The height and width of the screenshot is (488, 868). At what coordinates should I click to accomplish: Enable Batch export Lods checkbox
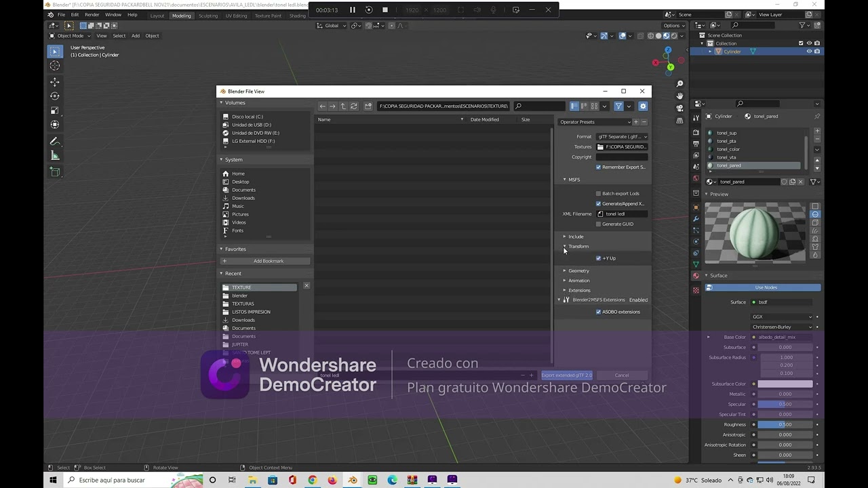tap(599, 193)
